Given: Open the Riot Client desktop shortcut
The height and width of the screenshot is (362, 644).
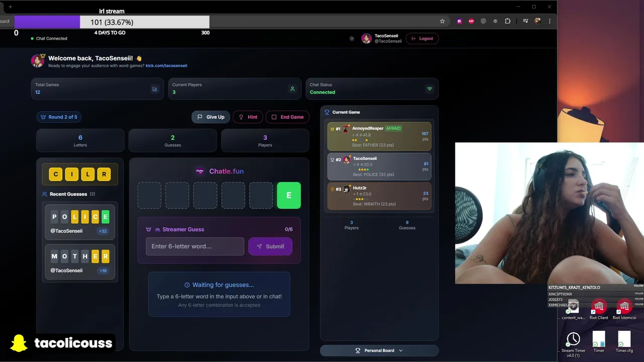Looking at the screenshot, I should [x=599, y=310].
